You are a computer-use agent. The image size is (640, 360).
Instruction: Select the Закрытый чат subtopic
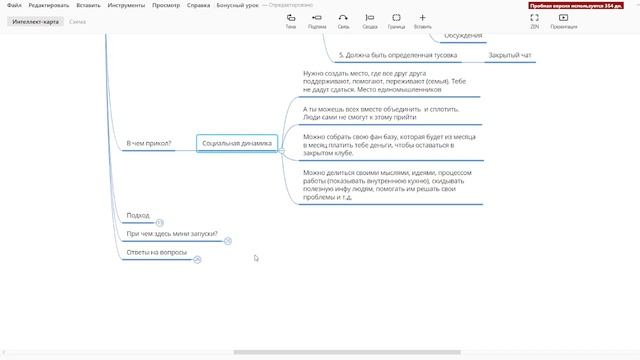click(510, 55)
